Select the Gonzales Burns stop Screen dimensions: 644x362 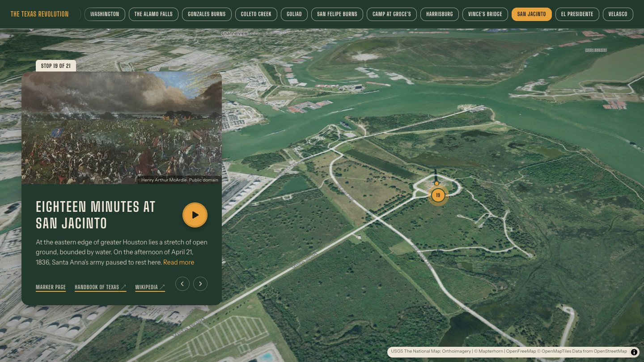click(207, 14)
